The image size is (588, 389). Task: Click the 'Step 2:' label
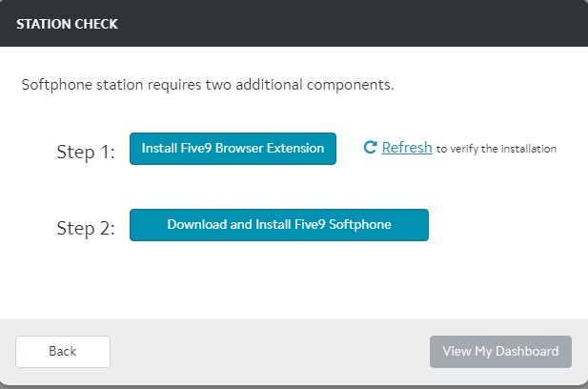click(x=86, y=228)
